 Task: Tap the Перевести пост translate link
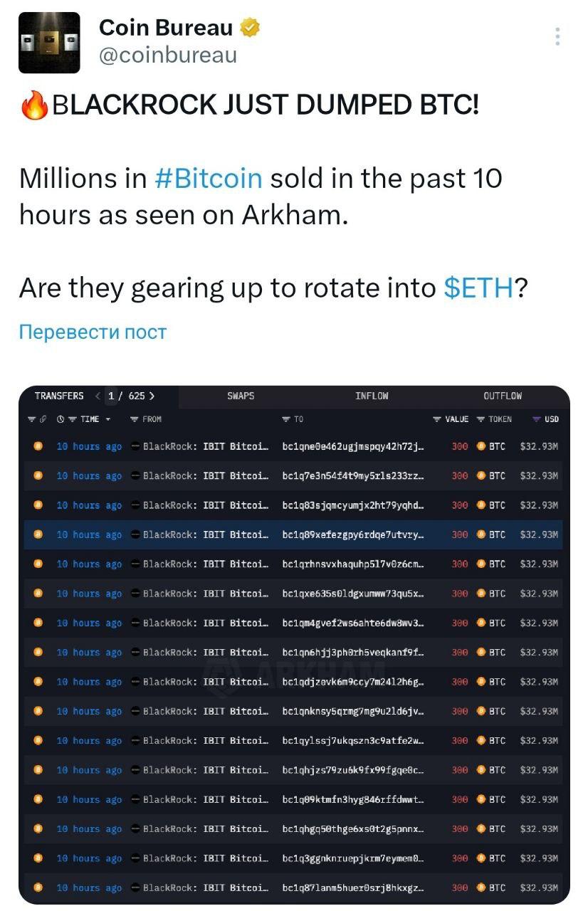(x=93, y=332)
